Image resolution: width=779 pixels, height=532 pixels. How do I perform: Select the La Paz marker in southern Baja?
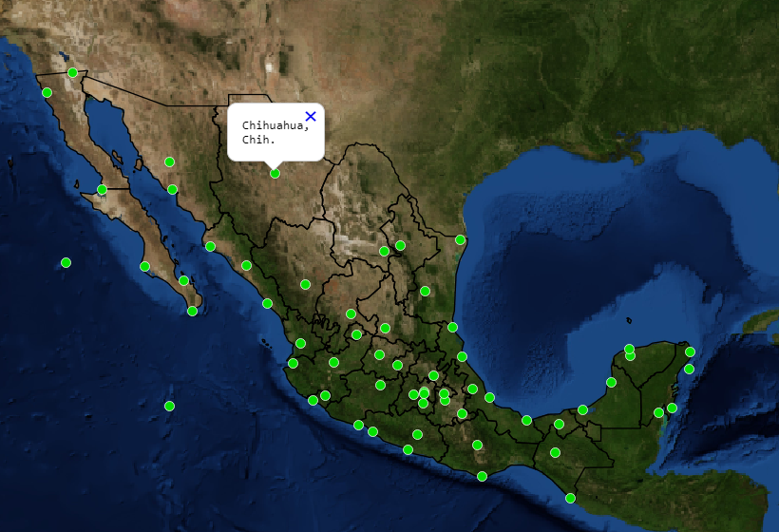pyautogui.click(x=183, y=280)
